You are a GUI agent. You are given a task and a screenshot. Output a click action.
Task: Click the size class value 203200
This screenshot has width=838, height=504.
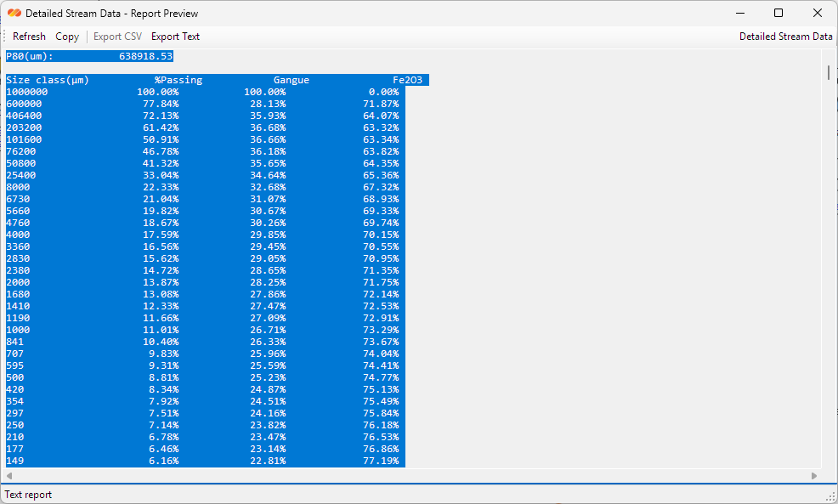[x=24, y=127]
